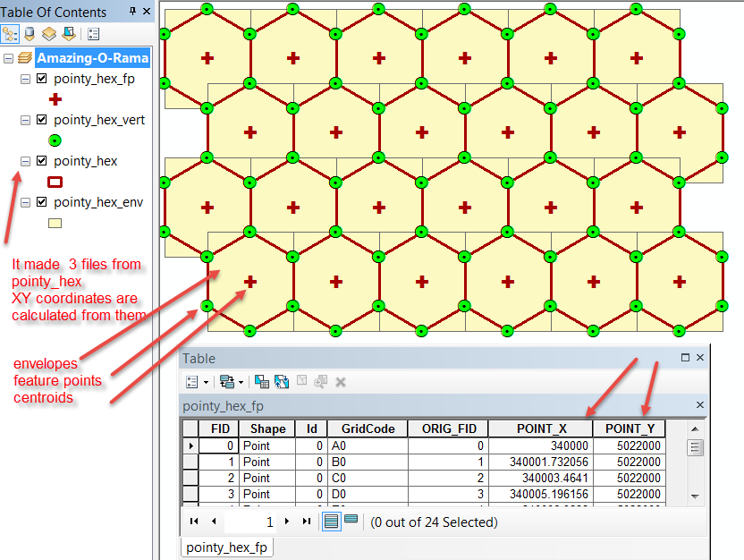Select row selector for FID 2
This screenshot has width=744, height=560.
[190, 478]
